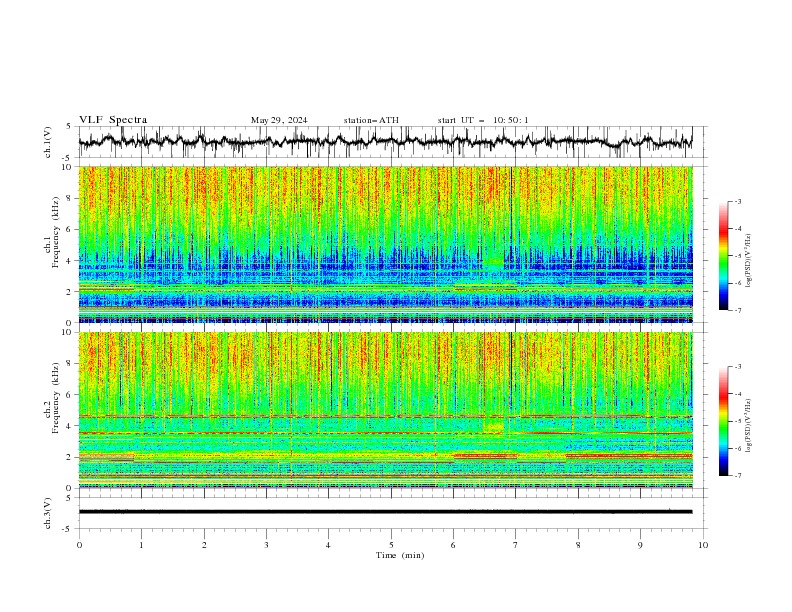The height and width of the screenshot is (612, 792).
Task: Click inside the ch.2 spectrogram panel
Action: coord(385,410)
